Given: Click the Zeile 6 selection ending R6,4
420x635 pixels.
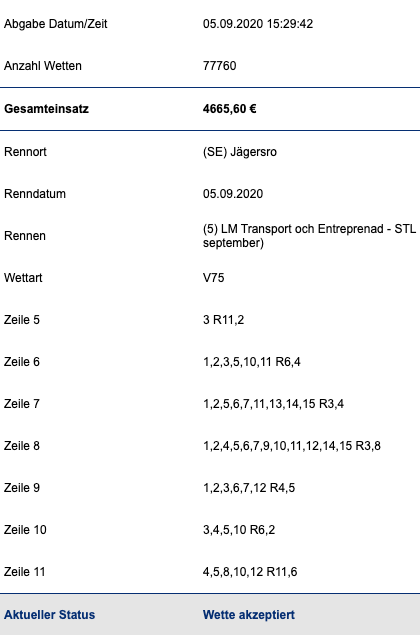Looking at the screenshot, I should (252, 362).
